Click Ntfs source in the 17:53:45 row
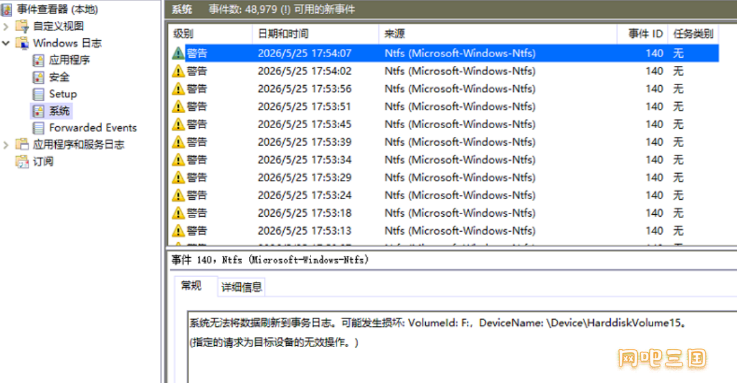The height and width of the screenshot is (383, 737). [x=460, y=125]
